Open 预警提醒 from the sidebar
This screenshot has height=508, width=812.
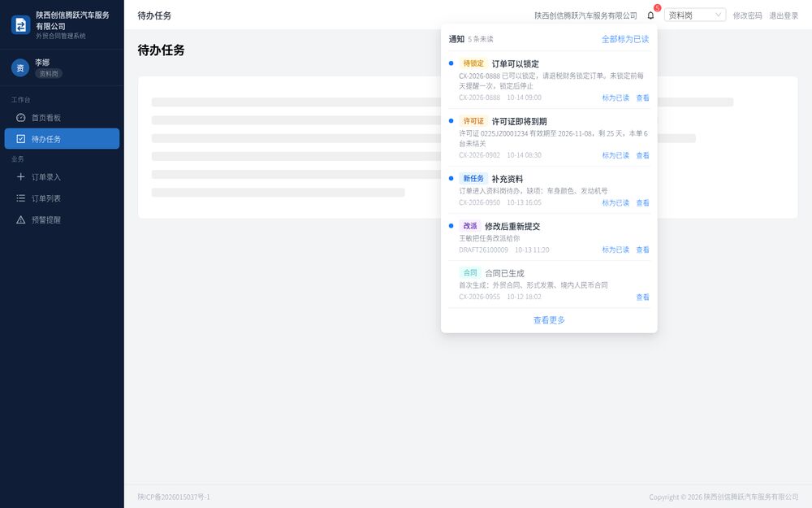pos(63,219)
